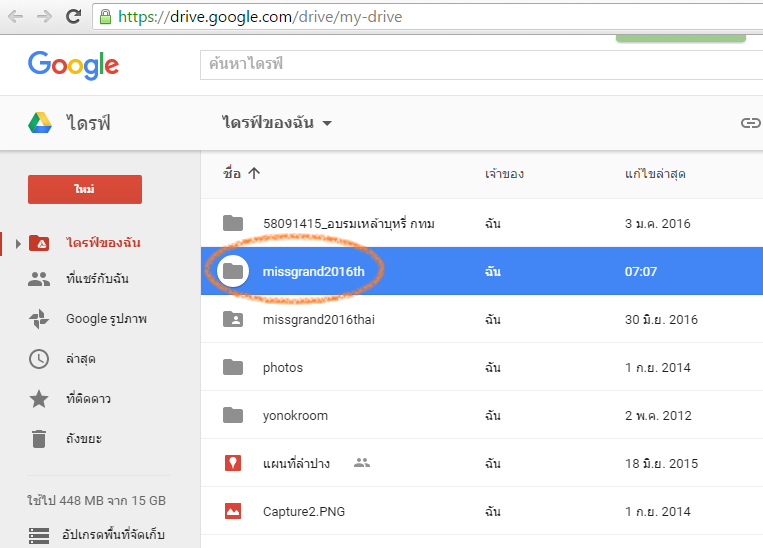Open the ไดรฟ์ของฉัน dropdown menu

tap(277, 123)
